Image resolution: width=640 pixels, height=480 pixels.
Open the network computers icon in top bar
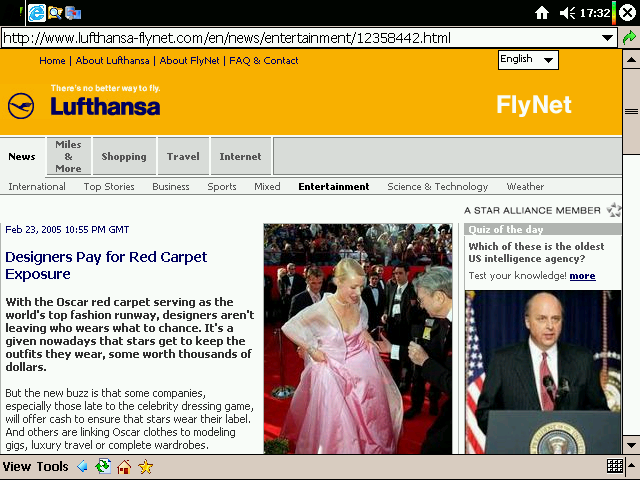(73, 13)
